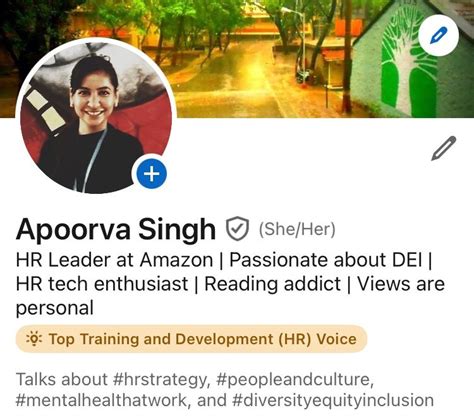Open Top Training and Development (HR) Voice badge
Image resolution: width=474 pixels, height=420 pixels.
191,339
